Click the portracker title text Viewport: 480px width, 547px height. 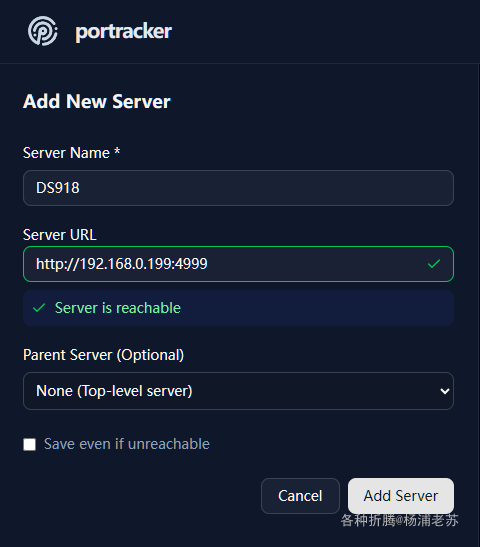pos(123,32)
